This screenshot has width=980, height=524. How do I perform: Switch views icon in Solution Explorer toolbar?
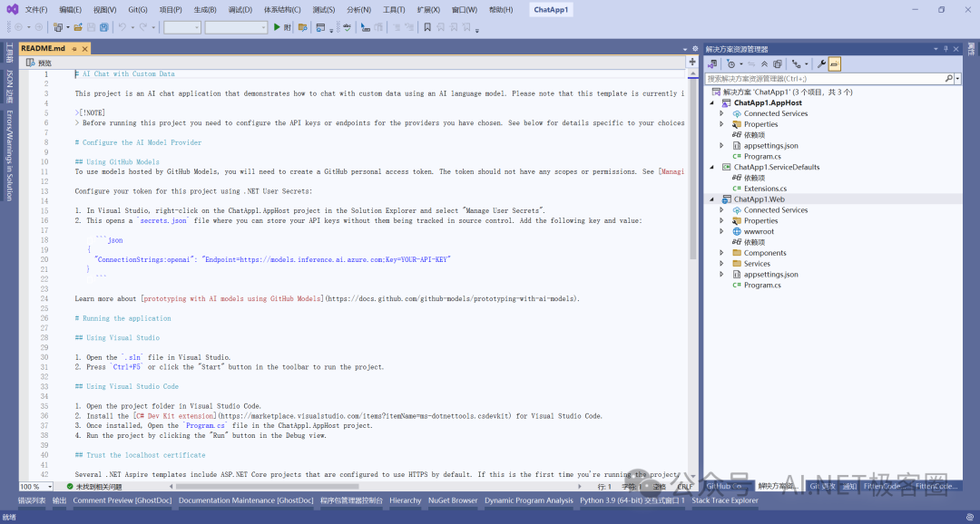point(712,63)
